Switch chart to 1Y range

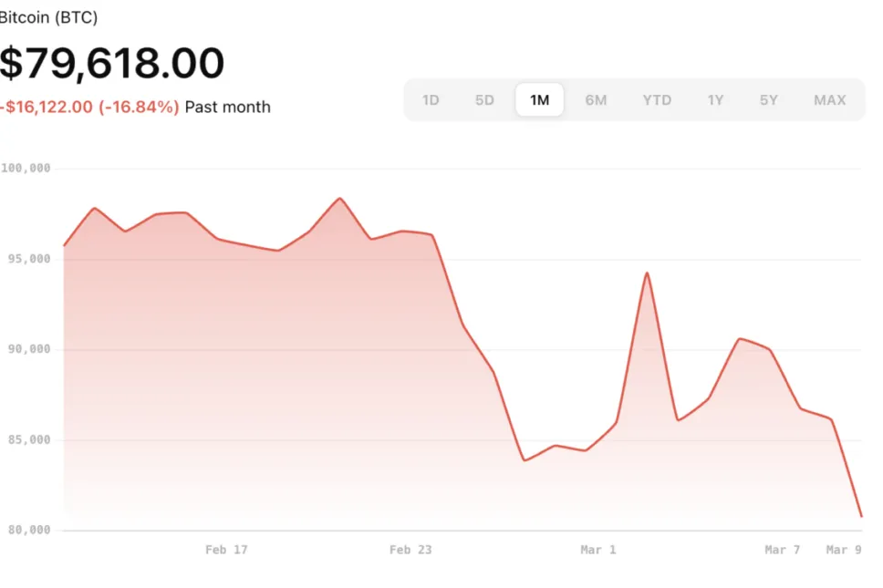tap(715, 100)
